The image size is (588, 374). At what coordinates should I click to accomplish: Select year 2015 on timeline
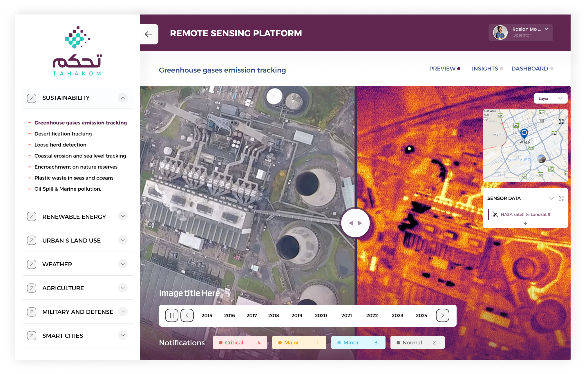207,315
